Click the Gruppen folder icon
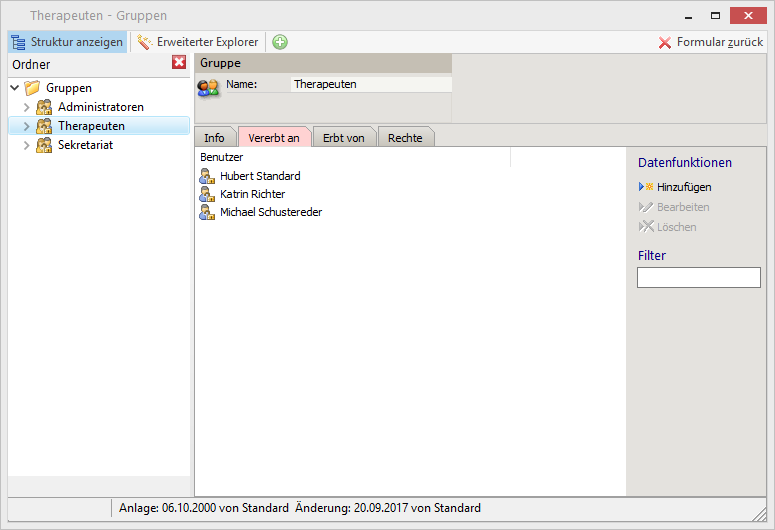 pyautogui.click(x=32, y=88)
